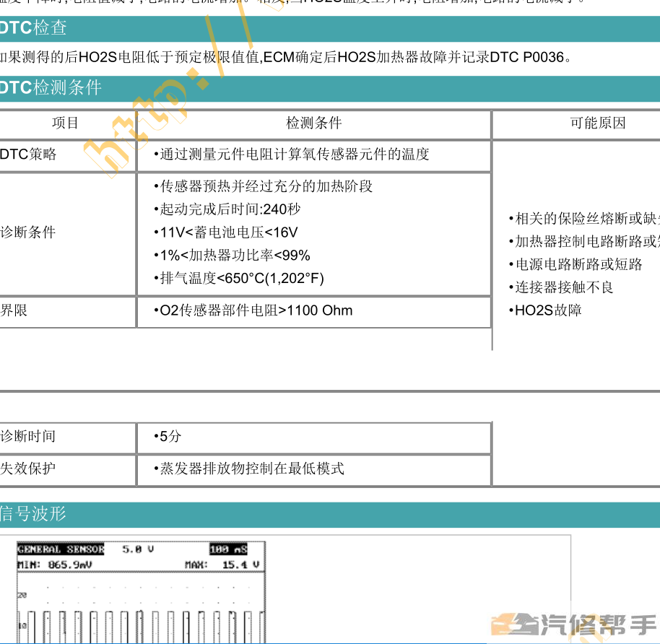
Task: Click the DTC策略 row label
Action: pos(28,155)
